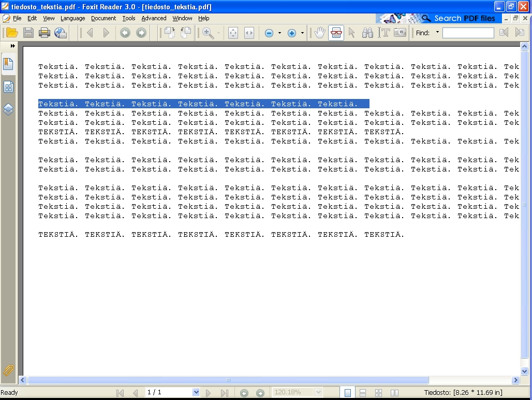The width and height of the screenshot is (532, 400).
Task: Print the document using the printer icon
Action: 45,33
